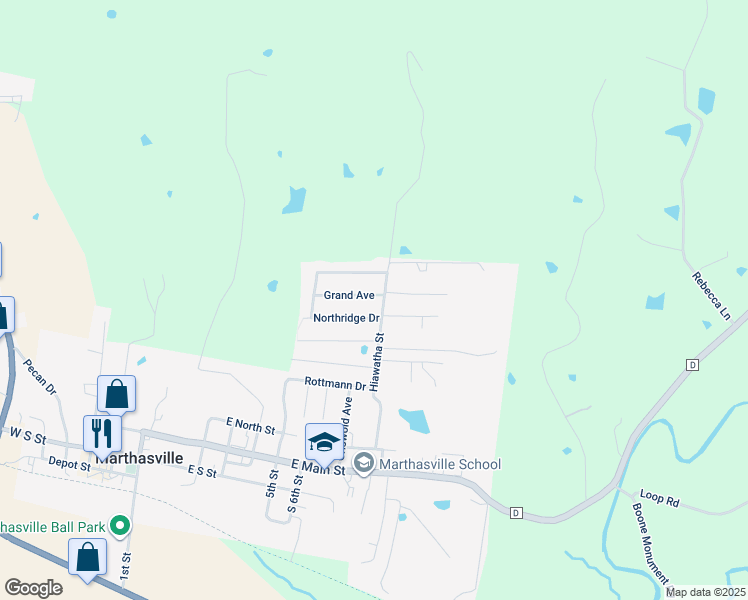The image size is (748, 600).
Task: Click the restaurant fork and knife marker
Action: (x=102, y=434)
